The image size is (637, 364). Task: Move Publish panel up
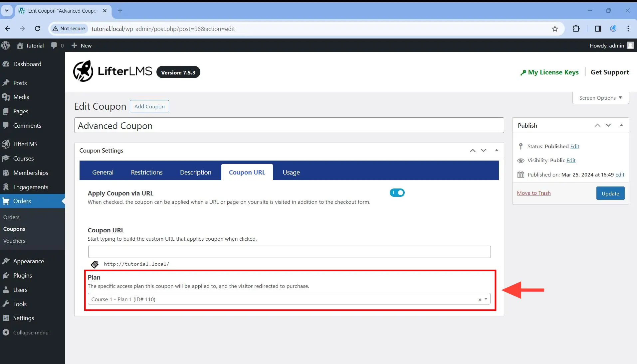pos(597,125)
